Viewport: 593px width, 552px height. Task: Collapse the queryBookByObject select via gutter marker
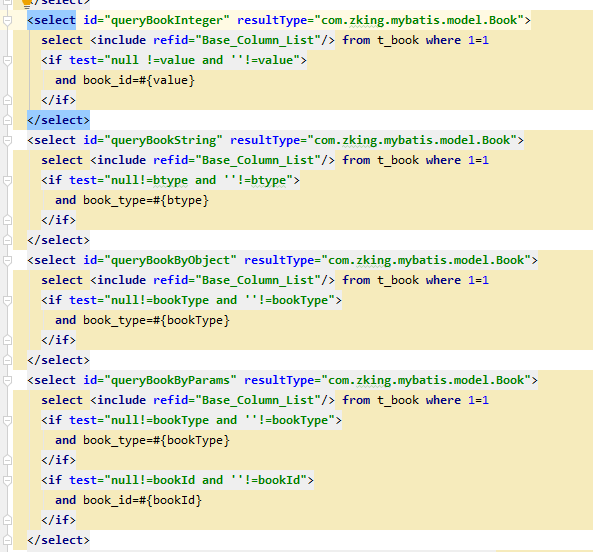click(x=7, y=260)
